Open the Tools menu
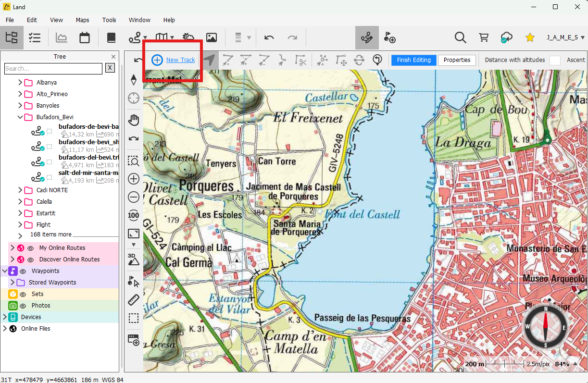 click(x=109, y=20)
